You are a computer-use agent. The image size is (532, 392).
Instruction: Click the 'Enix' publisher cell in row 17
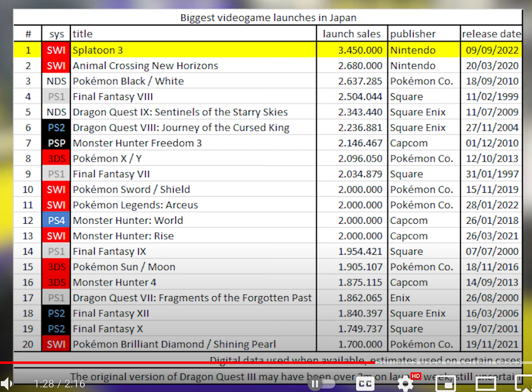pyautogui.click(x=400, y=298)
